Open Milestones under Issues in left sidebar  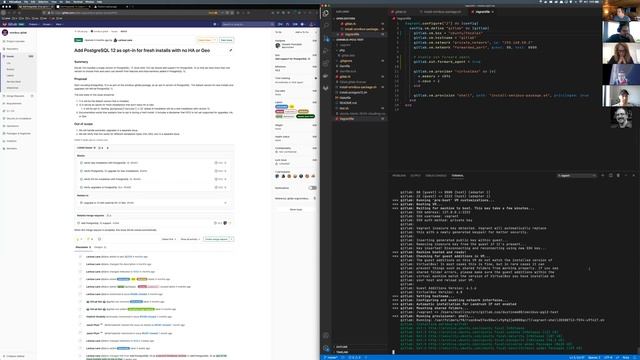coord(12,88)
